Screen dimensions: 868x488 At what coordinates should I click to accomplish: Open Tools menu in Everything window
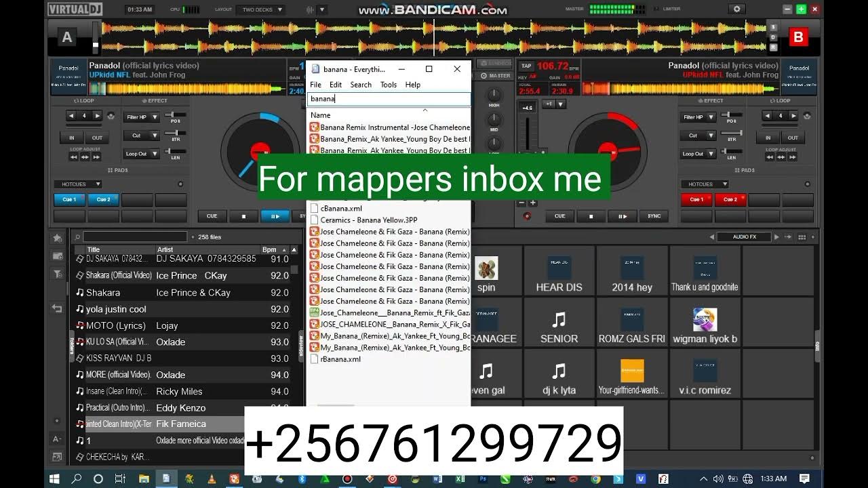click(x=389, y=85)
